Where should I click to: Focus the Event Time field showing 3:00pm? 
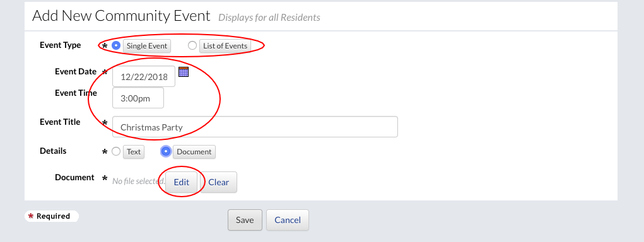138,98
